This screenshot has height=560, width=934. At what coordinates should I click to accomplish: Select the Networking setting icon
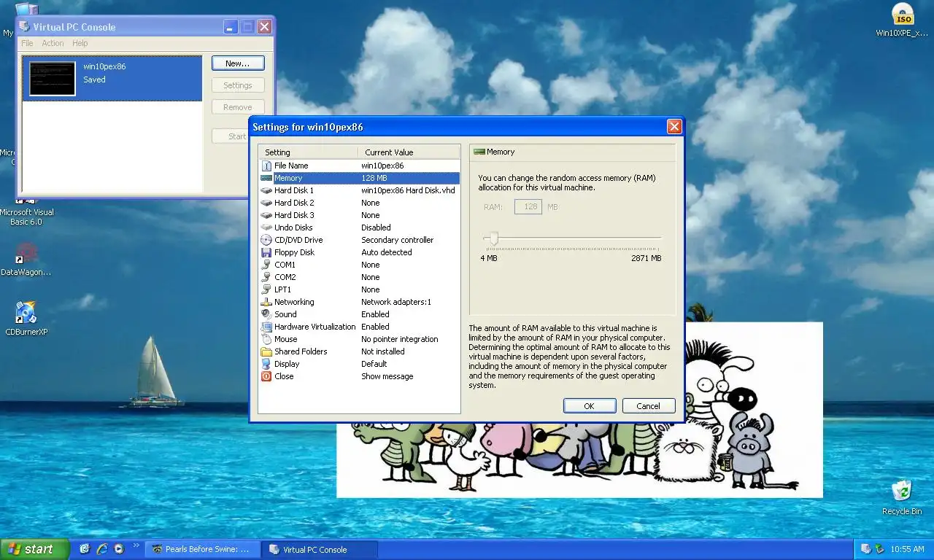click(266, 302)
